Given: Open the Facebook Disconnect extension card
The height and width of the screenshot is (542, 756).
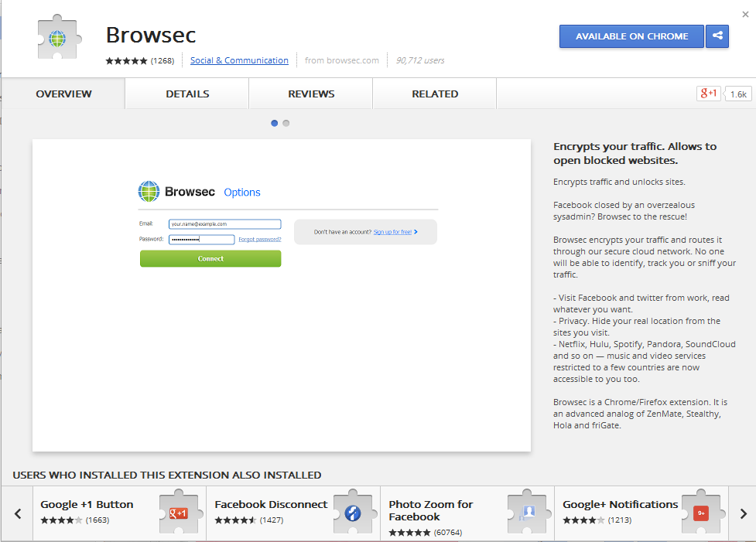Looking at the screenshot, I should (x=293, y=513).
